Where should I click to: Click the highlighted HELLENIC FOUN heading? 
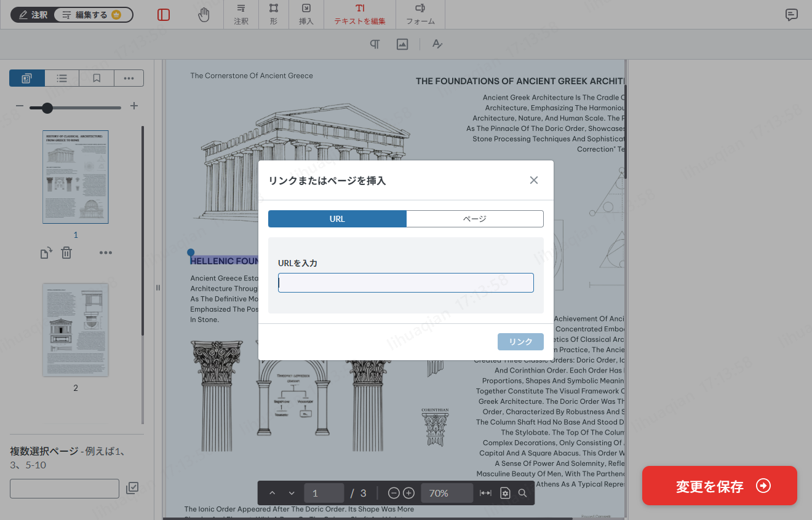pos(224,261)
